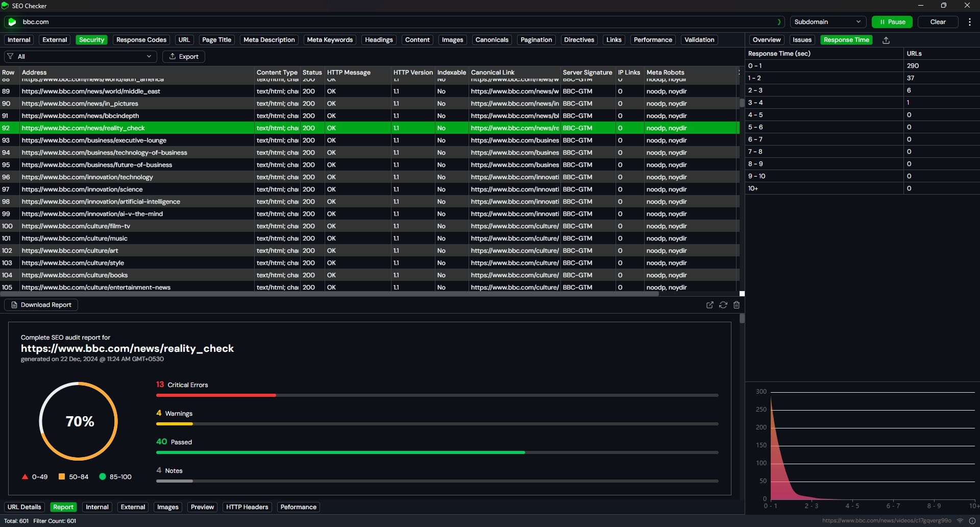The width and height of the screenshot is (980, 527).
Task: Open the Peformance bottom tab
Action: click(298, 507)
